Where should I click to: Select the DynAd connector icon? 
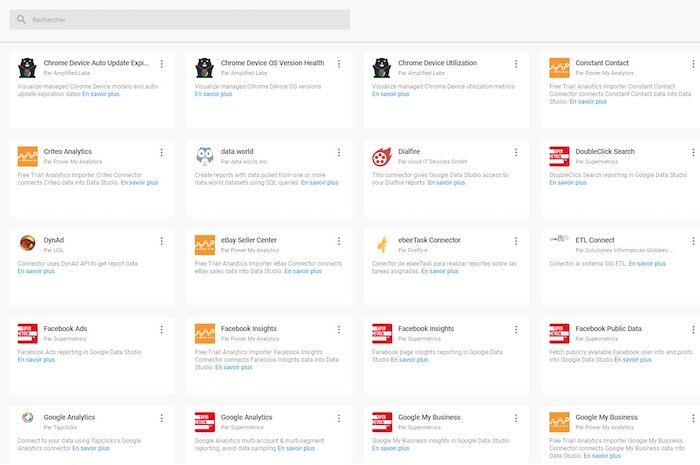click(x=28, y=244)
